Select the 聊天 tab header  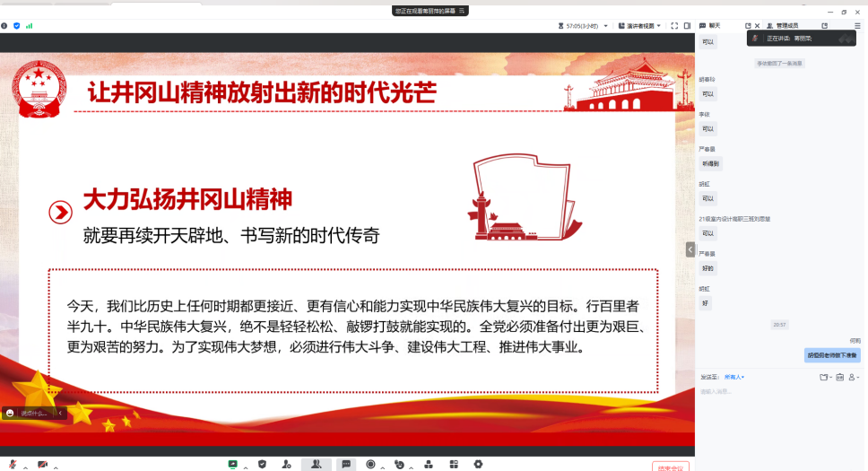click(x=715, y=26)
